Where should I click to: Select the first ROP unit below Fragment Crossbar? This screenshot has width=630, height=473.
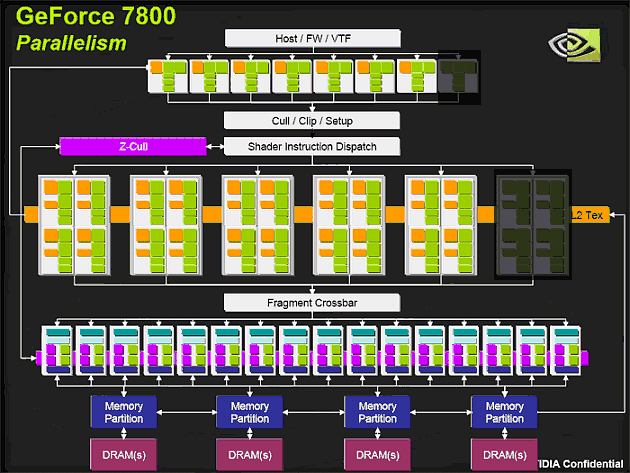click(58, 350)
